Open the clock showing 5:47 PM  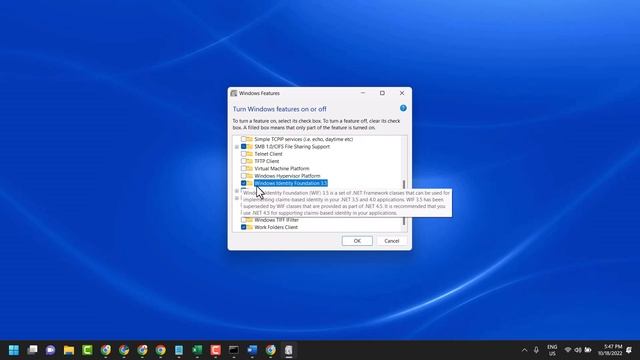tap(610, 350)
